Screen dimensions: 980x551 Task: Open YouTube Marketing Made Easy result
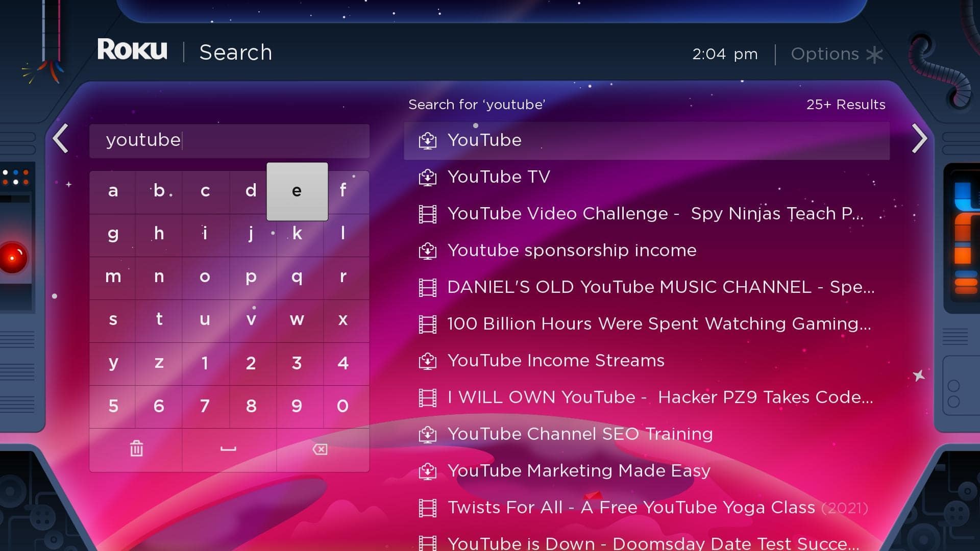tap(647, 471)
